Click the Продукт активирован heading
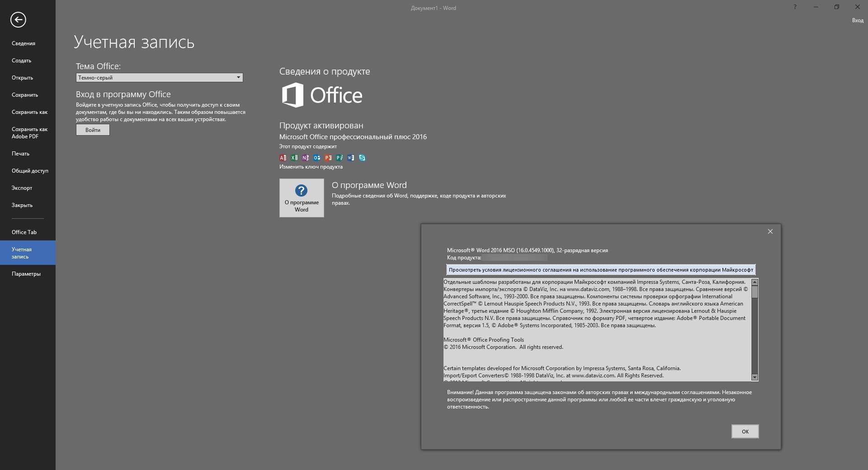868x470 pixels. [321, 126]
